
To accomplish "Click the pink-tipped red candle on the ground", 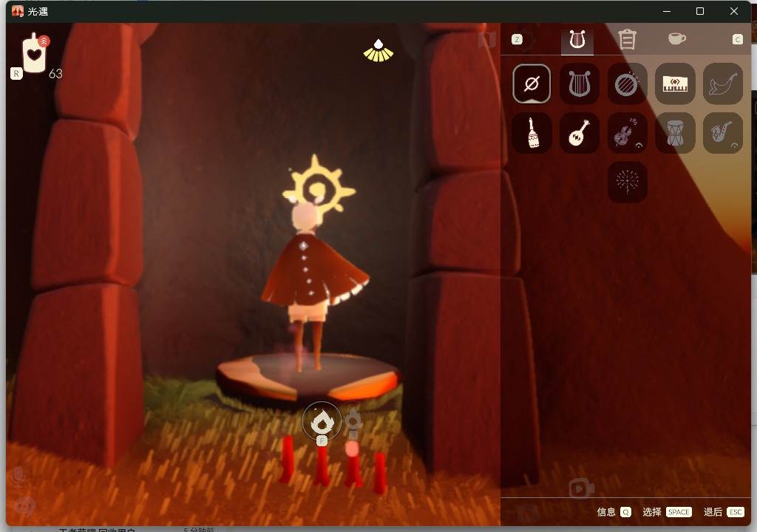I will 353,463.
